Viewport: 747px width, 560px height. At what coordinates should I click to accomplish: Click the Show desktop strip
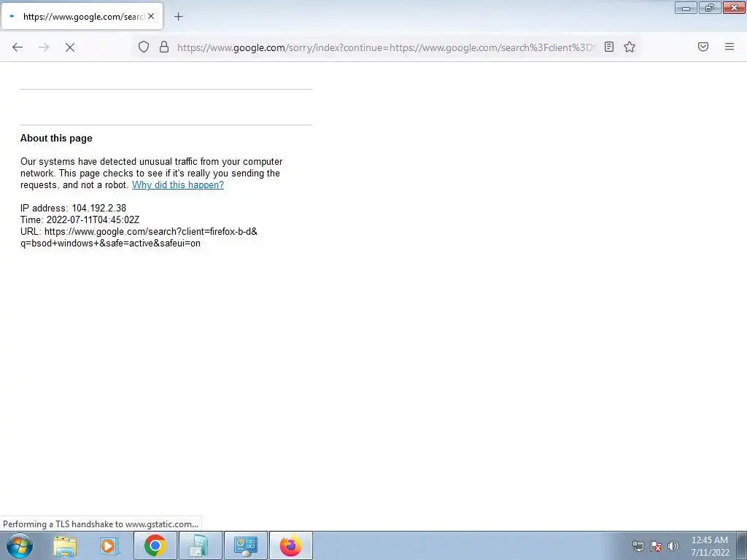click(x=742, y=545)
